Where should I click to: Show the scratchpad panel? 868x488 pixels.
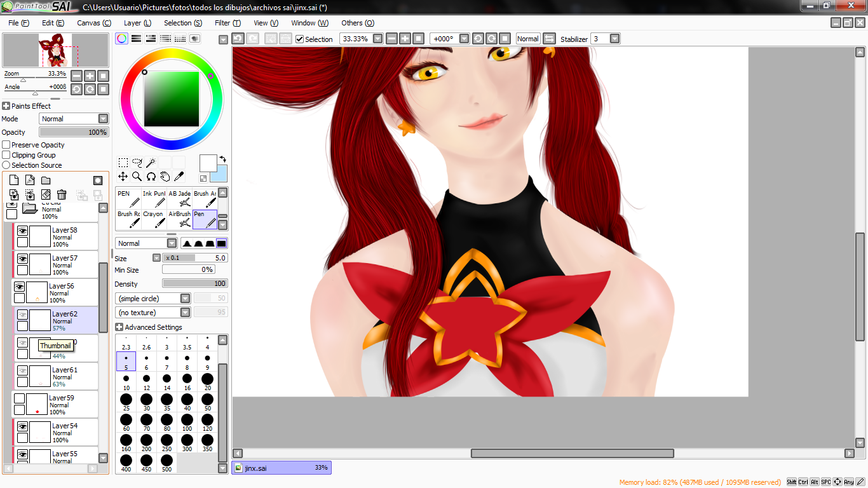click(194, 39)
